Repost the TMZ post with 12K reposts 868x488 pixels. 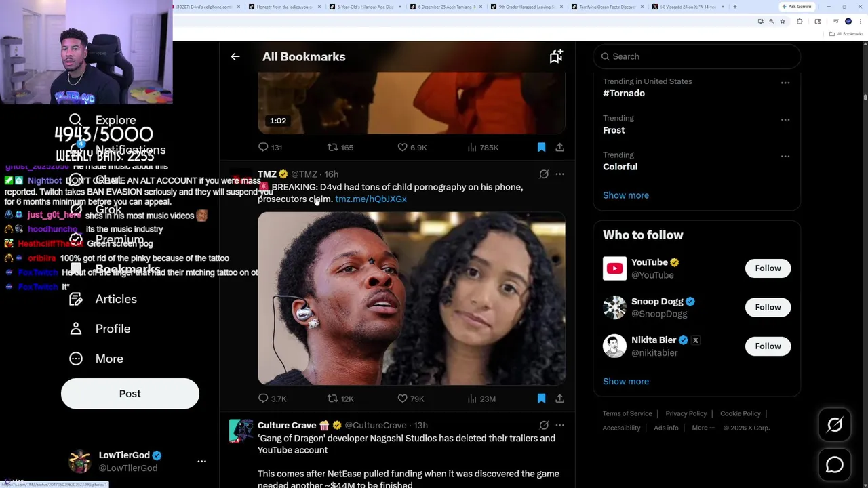(340, 399)
